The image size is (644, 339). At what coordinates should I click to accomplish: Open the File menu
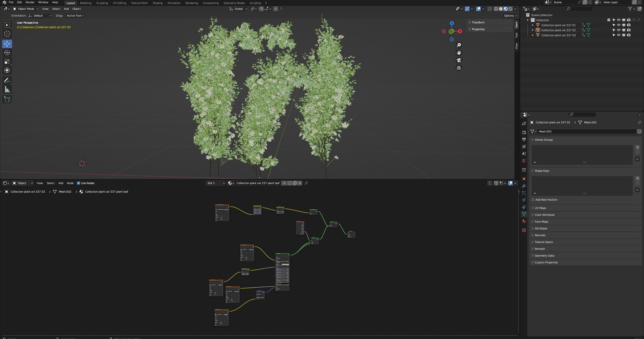11,2
